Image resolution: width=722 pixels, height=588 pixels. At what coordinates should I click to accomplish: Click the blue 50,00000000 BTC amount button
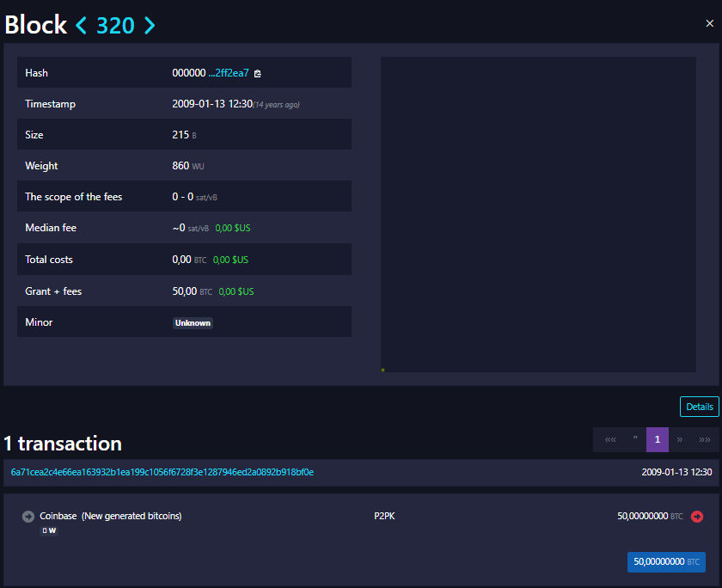[x=666, y=561]
